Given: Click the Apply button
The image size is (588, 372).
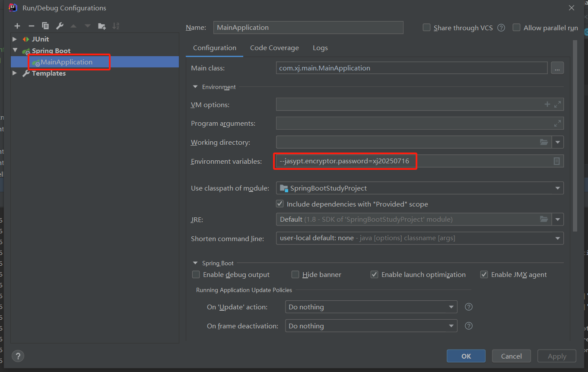Looking at the screenshot, I should click(x=557, y=356).
